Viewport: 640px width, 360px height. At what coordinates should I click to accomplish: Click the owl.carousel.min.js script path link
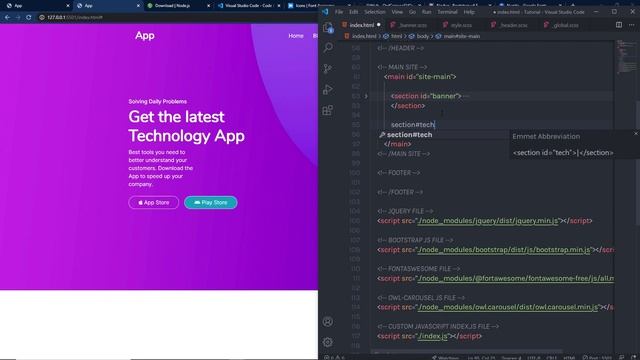pos(508,307)
